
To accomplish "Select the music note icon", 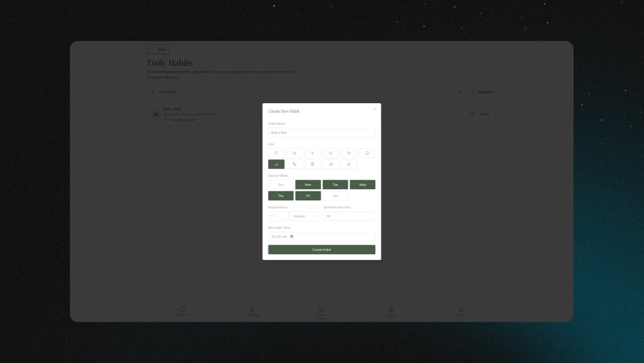I will (331, 164).
